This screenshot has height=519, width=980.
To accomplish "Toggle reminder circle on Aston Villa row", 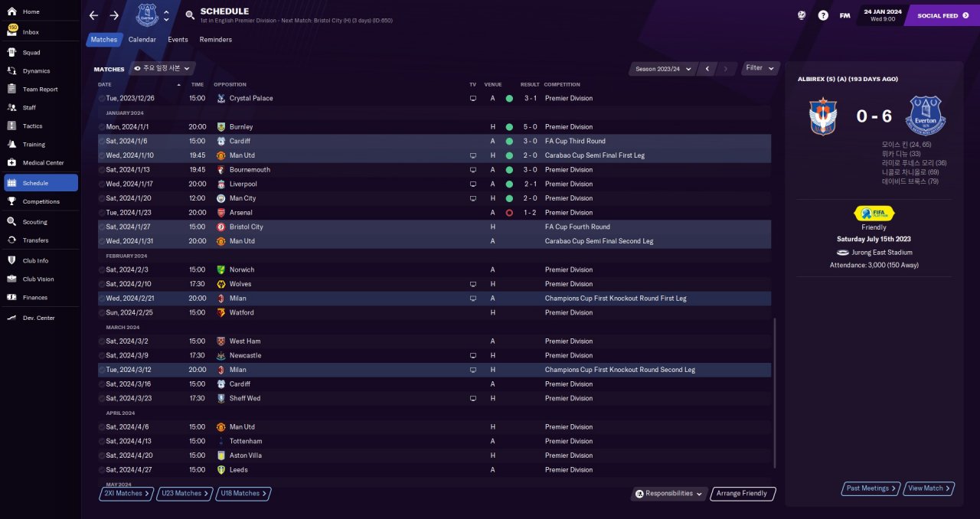I will tap(102, 455).
